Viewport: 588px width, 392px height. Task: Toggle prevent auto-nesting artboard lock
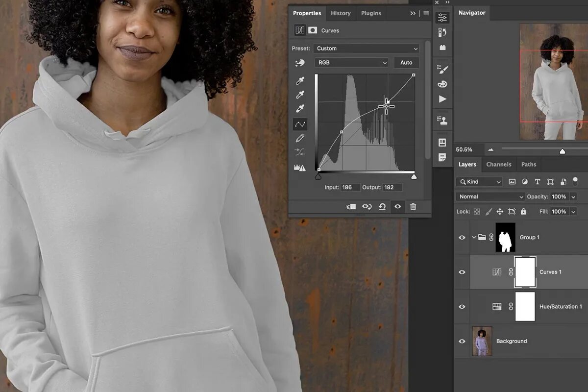(x=512, y=212)
